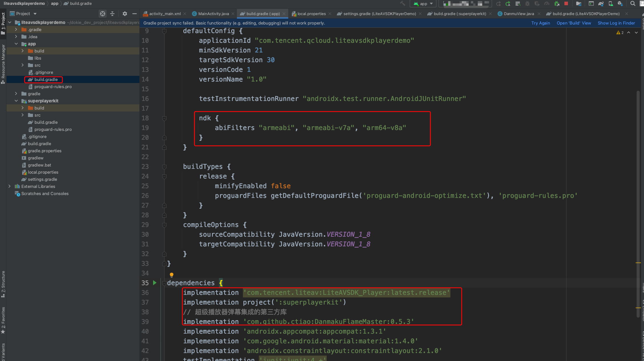The width and height of the screenshot is (644, 361).
Task: Open Project panel settings gear
Action: point(125,14)
